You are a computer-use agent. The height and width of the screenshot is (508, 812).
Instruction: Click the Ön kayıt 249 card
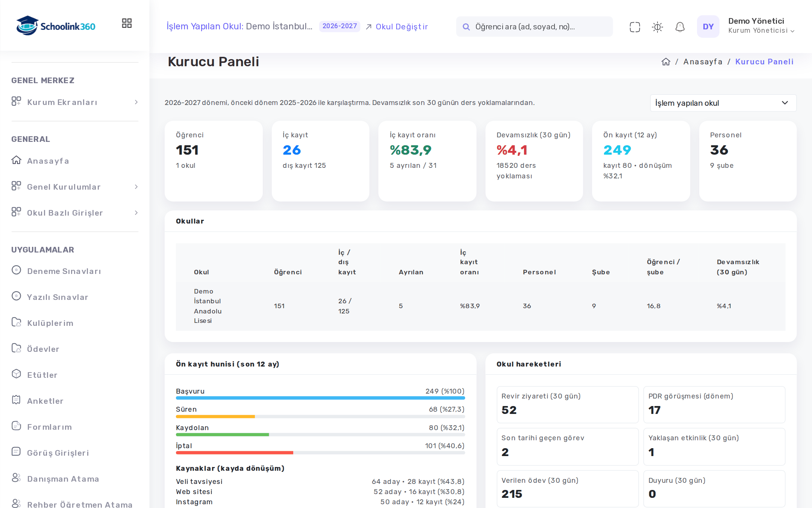click(641, 161)
